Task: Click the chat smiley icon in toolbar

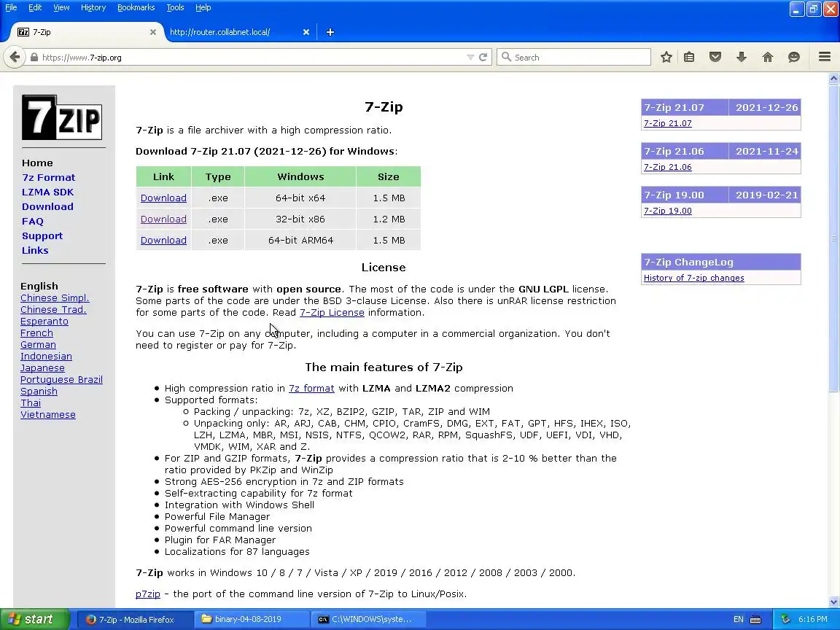Action: [794, 57]
